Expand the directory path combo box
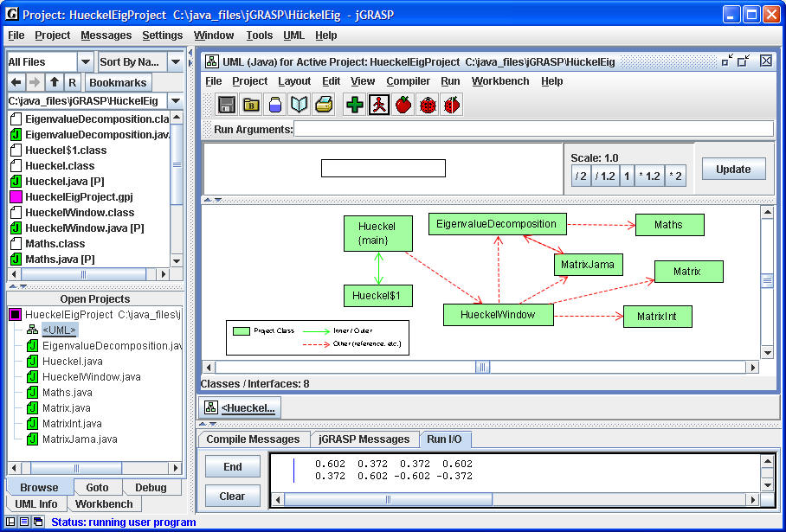786x532 pixels. point(175,101)
